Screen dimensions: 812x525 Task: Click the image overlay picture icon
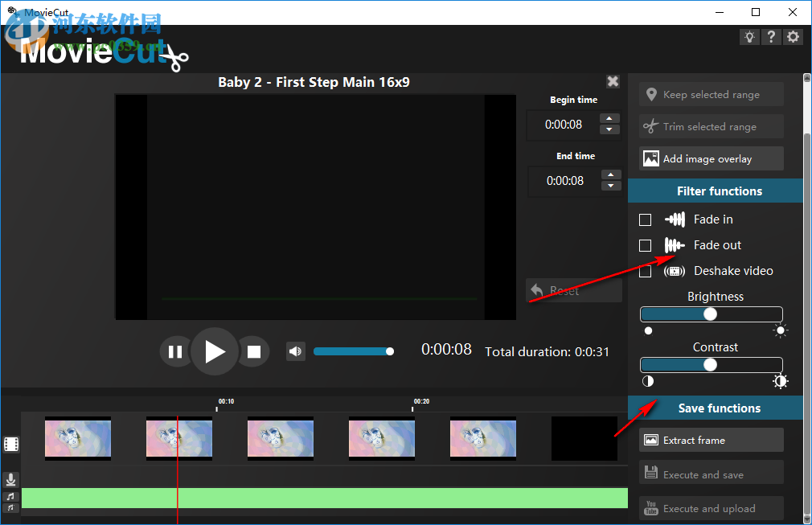pos(651,158)
